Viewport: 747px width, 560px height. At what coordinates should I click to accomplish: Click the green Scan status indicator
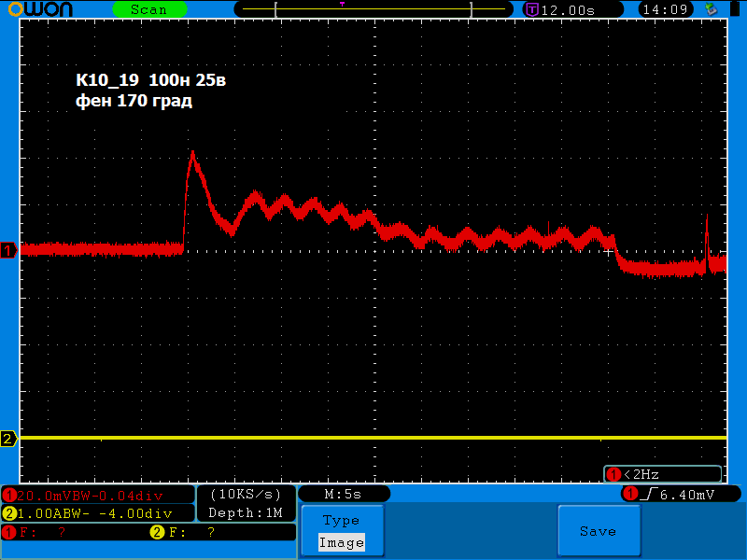[148, 9]
